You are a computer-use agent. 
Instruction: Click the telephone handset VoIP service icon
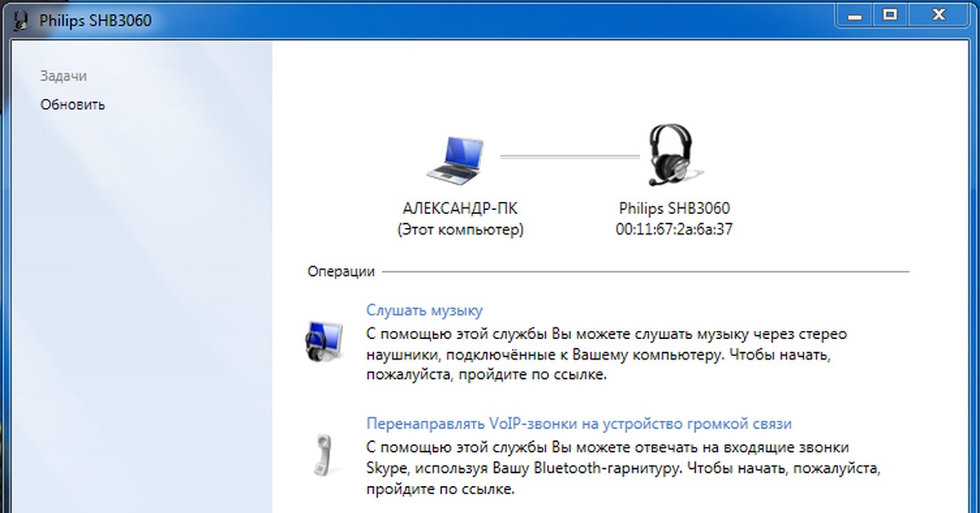pos(324,454)
